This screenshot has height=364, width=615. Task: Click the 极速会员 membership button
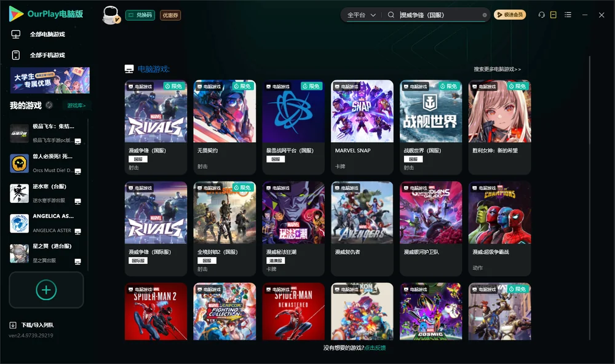click(510, 15)
